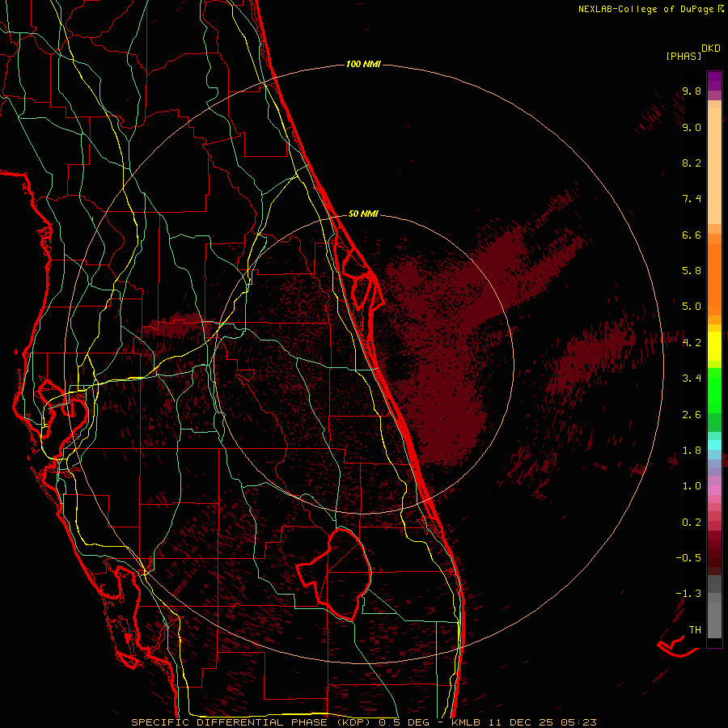Click the KMLB radar site identifier
Image resolution: width=728 pixels, height=728 pixels.
[x=466, y=722]
